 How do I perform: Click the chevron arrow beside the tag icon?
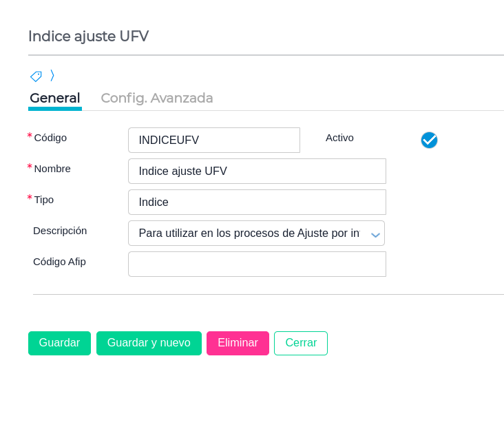[52, 75]
